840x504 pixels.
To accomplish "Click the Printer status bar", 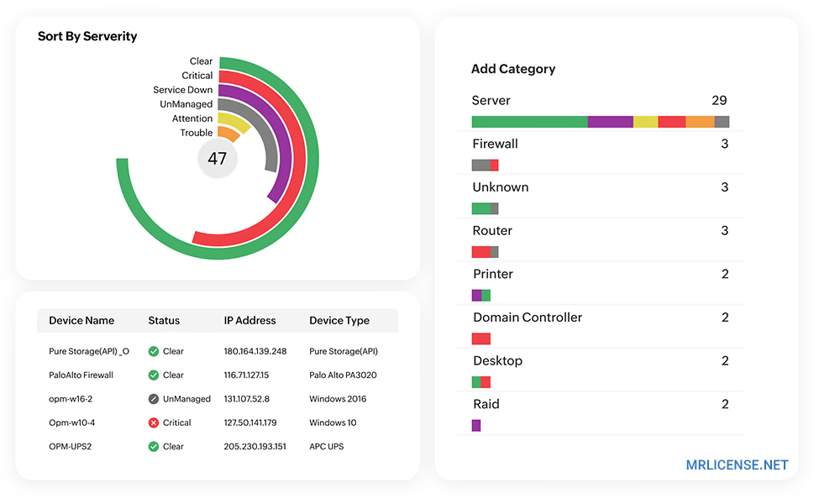I will tap(481, 295).
